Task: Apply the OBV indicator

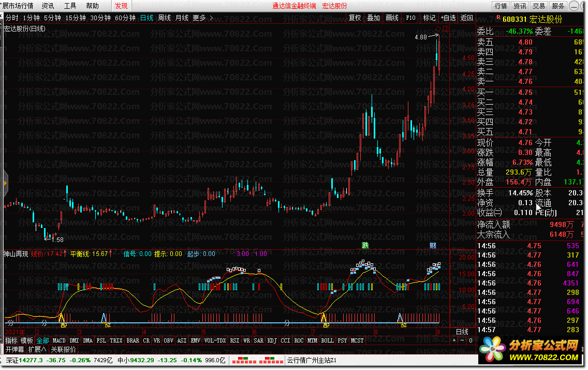Action: click(168, 340)
